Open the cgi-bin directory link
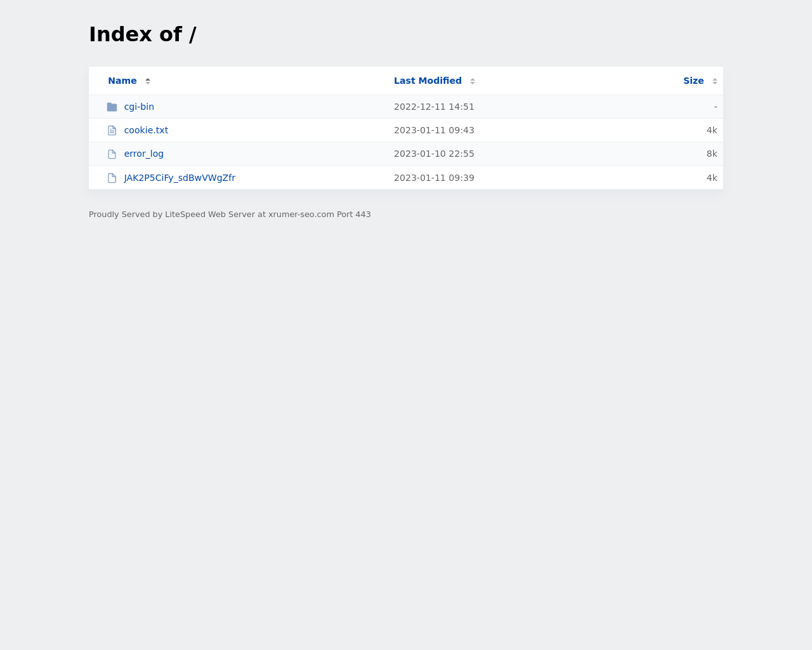812x650 pixels. (x=139, y=107)
